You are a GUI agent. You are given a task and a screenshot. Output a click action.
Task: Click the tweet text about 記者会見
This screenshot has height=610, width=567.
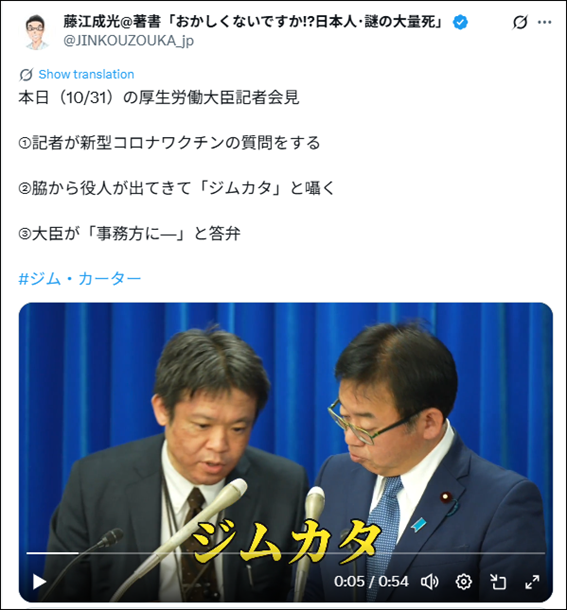click(159, 97)
